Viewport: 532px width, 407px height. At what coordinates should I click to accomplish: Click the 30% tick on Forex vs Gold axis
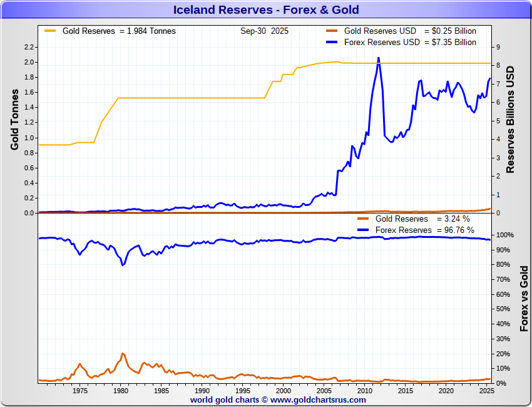click(503, 339)
